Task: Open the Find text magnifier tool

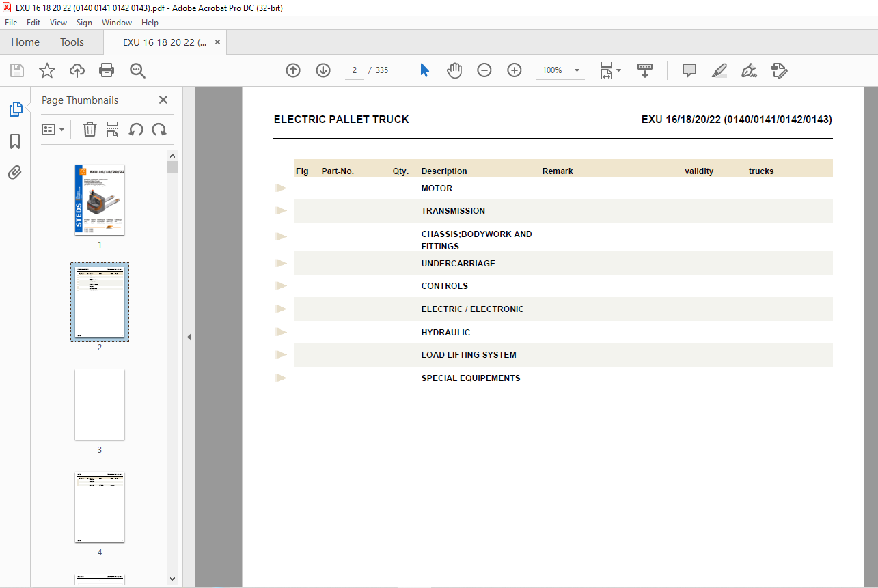Action: [x=137, y=70]
